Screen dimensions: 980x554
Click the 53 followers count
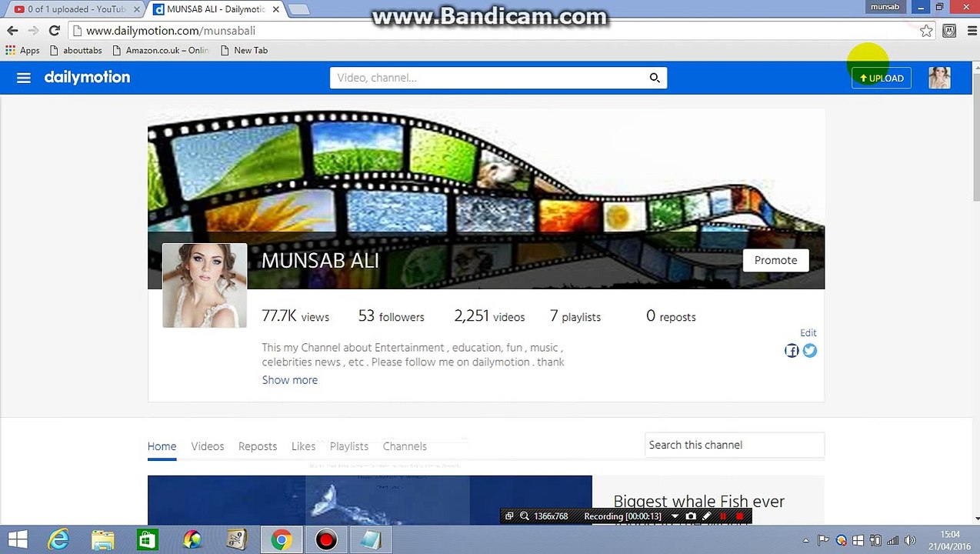pos(391,316)
